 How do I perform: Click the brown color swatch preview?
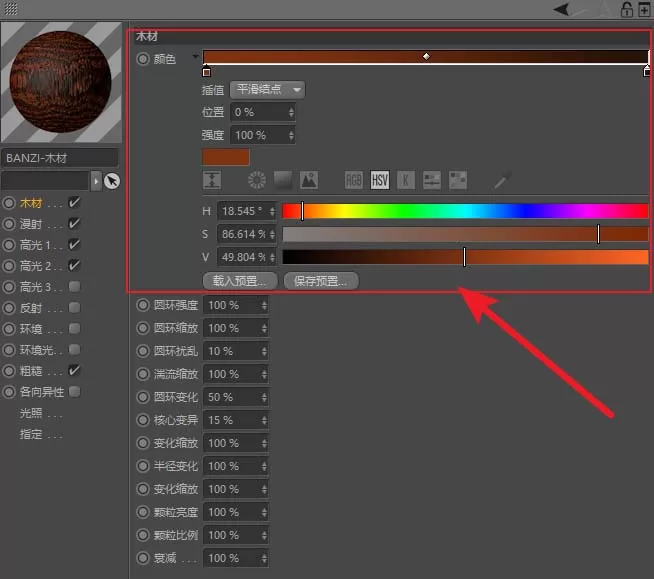pyautogui.click(x=226, y=157)
